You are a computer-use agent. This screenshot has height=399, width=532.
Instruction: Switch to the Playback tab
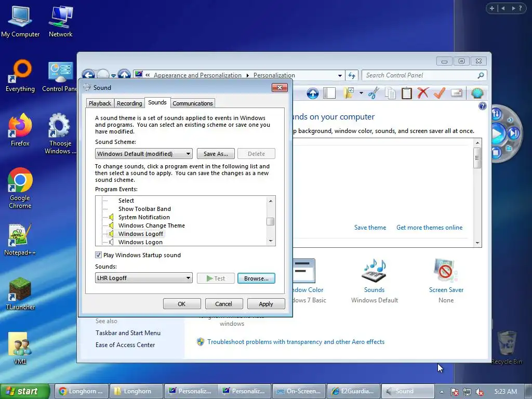[100, 103]
